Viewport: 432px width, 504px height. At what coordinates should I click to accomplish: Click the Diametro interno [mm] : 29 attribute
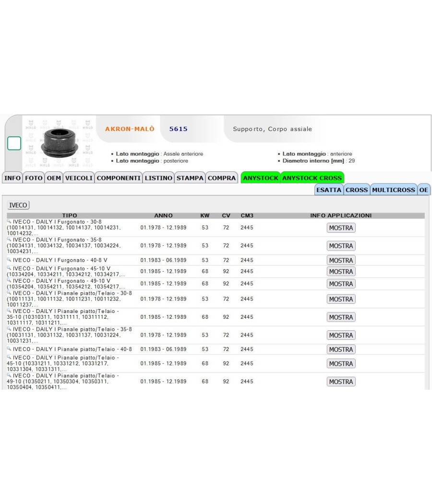click(319, 161)
